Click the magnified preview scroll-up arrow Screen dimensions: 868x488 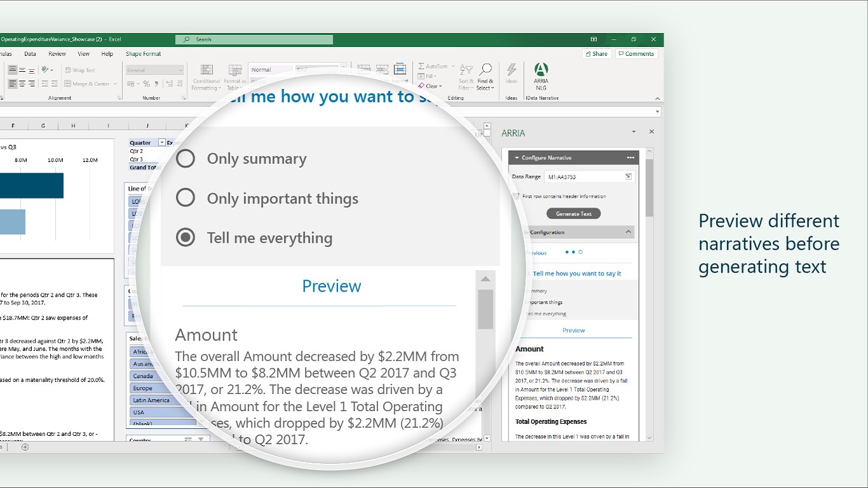pos(485,279)
